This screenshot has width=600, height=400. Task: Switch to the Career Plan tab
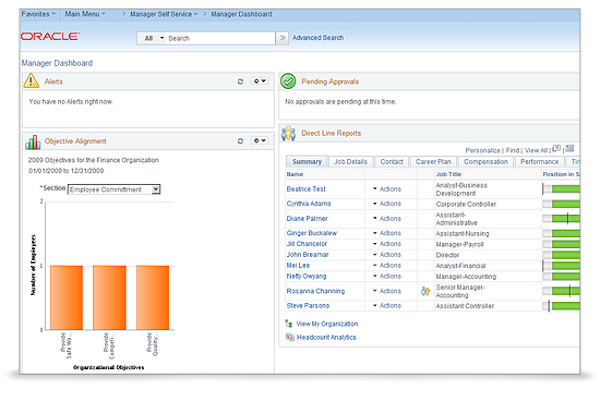pos(433,161)
